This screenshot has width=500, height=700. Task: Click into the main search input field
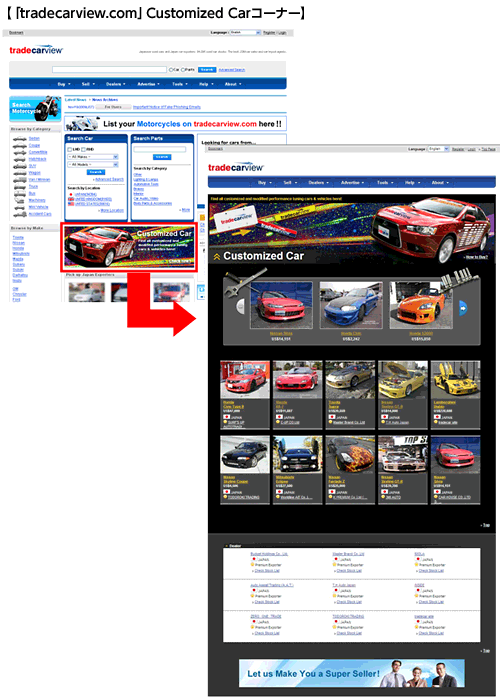pos(109,70)
